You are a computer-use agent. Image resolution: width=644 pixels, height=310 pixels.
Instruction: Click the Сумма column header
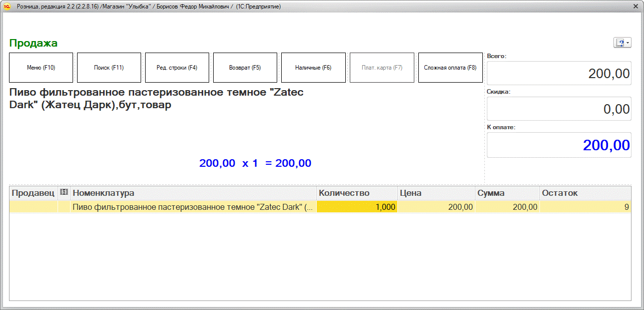[507, 193]
